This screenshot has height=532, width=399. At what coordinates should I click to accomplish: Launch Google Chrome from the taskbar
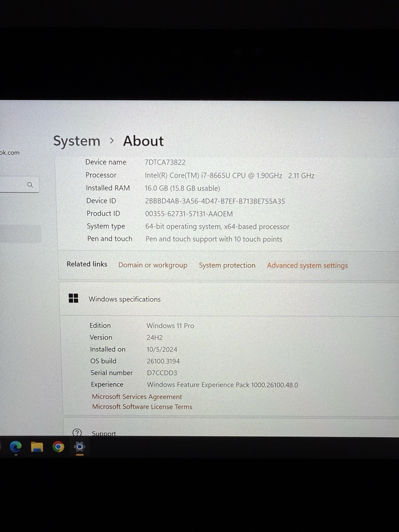pyautogui.click(x=58, y=447)
